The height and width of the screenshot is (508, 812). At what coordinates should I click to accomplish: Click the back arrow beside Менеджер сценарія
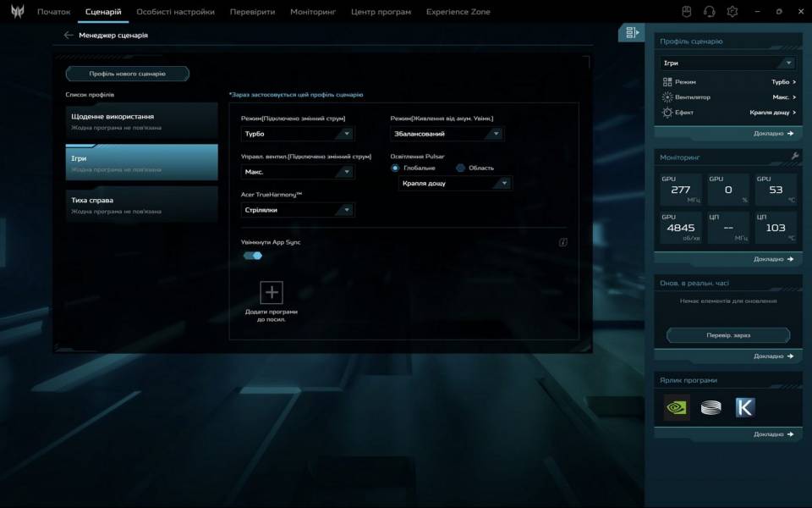coord(69,36)
